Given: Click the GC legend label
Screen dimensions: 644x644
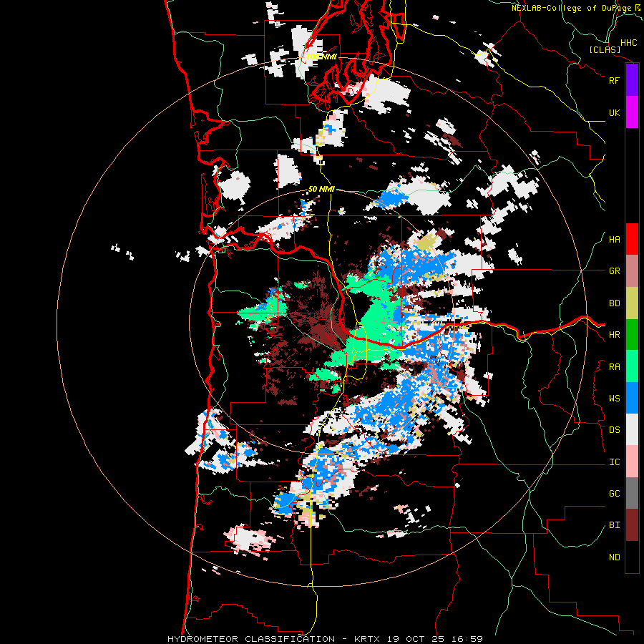Looking at the screenshot, I should (614, 494).
